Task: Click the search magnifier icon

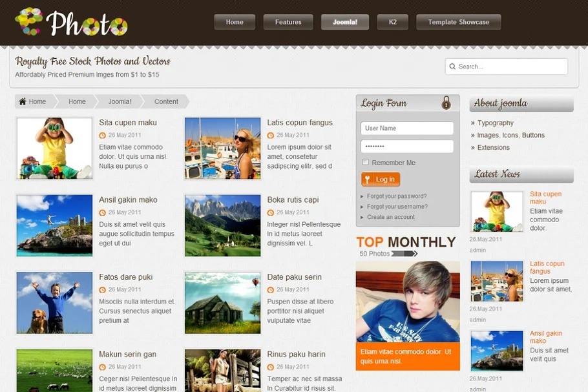Action: click(452, 67)
